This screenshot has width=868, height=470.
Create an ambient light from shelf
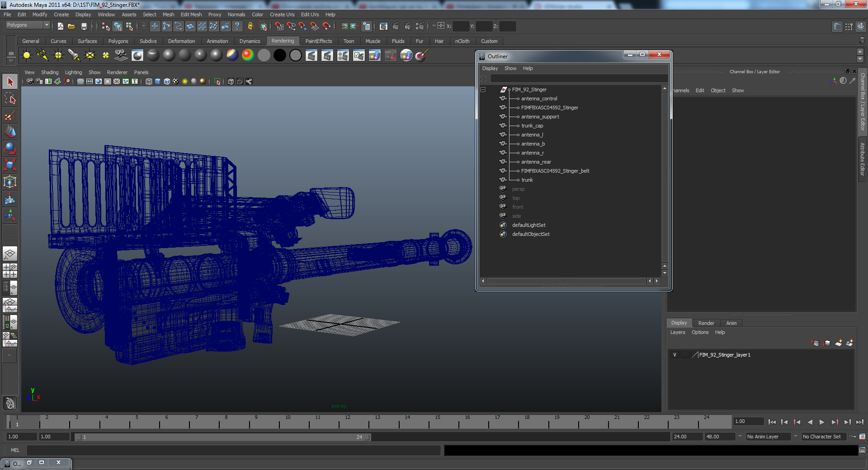(x=27, y=56)
